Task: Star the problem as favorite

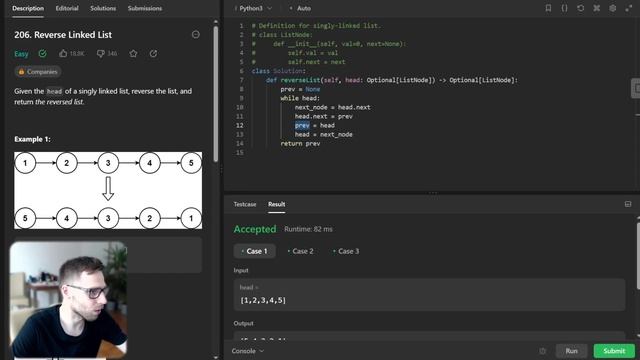Action: pyautogui.click(x=133, y=53)
